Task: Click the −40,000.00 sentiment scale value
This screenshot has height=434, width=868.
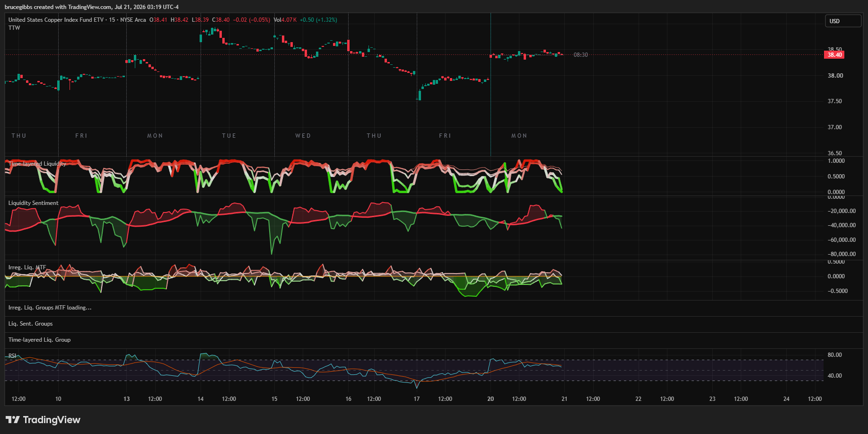Action: pos(842,225)
